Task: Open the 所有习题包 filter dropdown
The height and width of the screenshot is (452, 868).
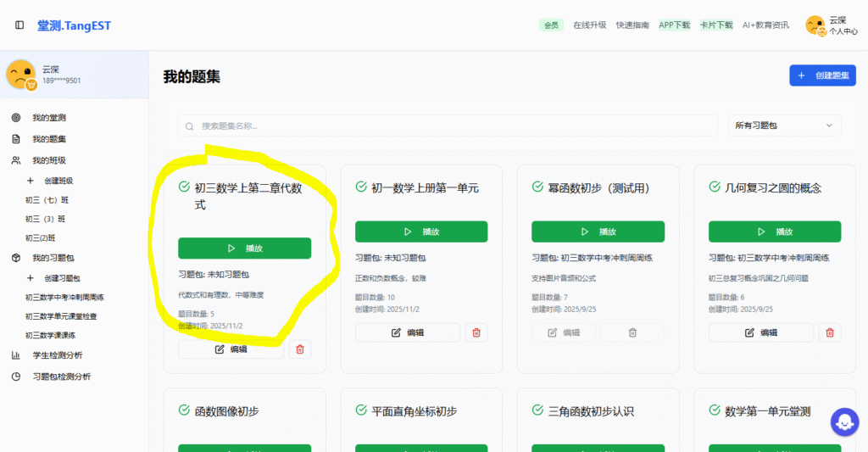Action: pyautogui.click(x=784, y=126)
